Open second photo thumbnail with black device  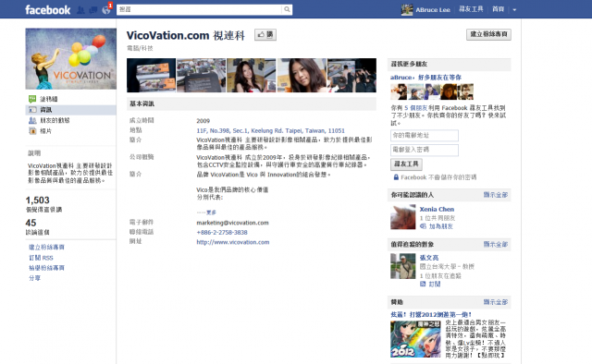(202, 75)
